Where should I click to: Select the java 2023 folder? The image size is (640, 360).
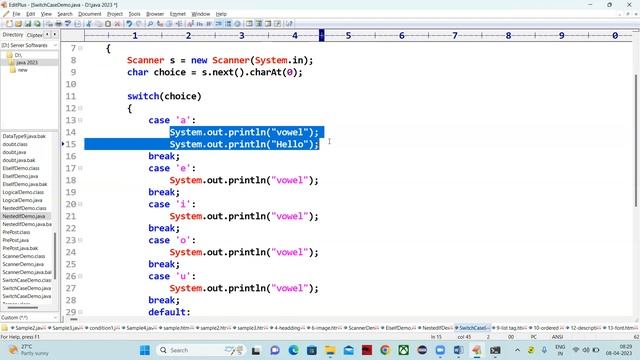point(27,62)
